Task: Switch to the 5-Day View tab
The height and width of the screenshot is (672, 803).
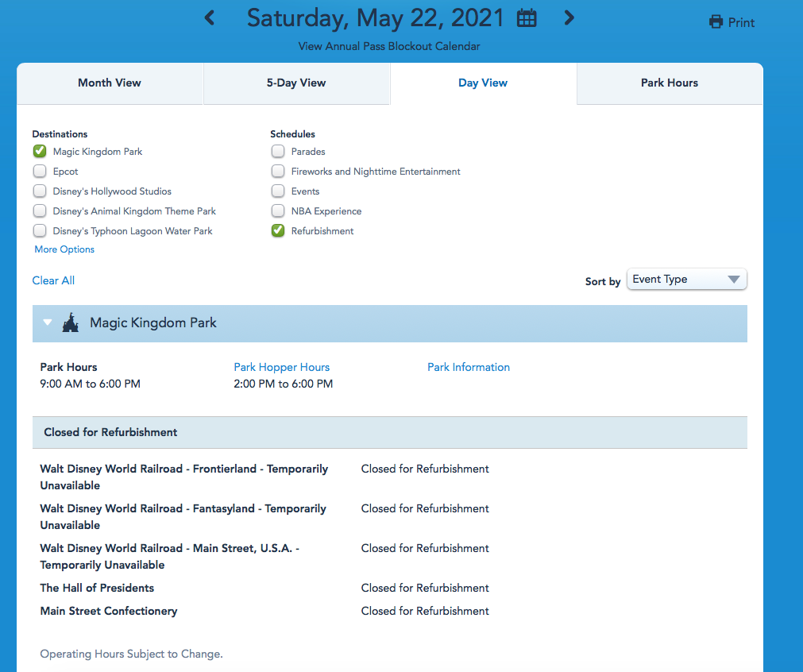Action: pos(296,83)
